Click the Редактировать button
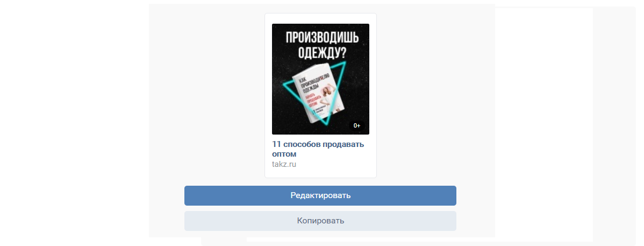Screen dimensions: 644x246 [320, 195]
